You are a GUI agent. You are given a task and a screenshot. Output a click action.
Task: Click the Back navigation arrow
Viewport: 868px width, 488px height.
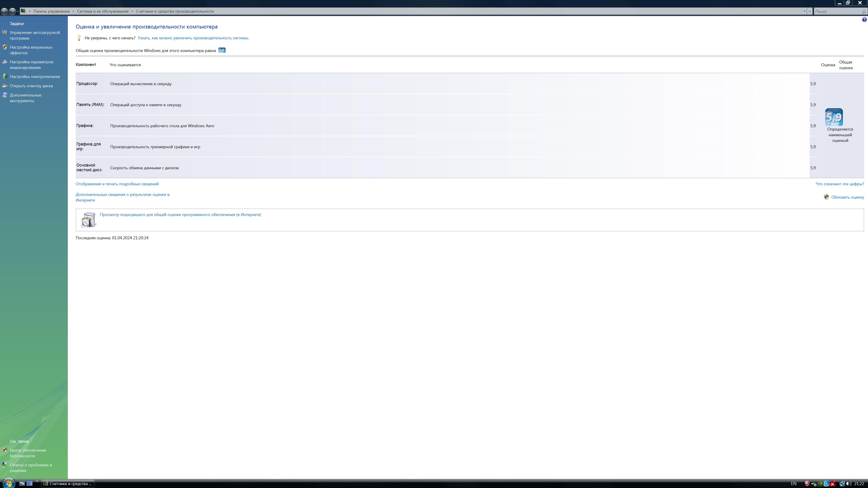click(4, 11)
